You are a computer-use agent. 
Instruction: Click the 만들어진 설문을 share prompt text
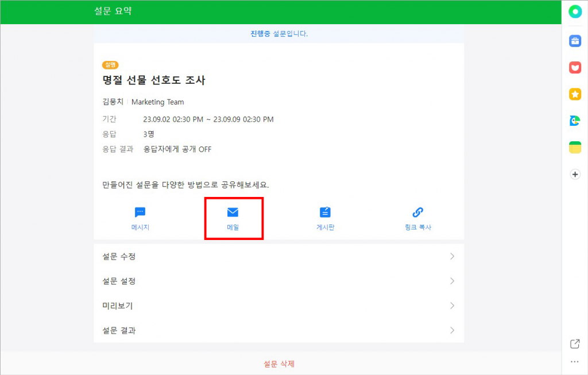click(185, 185)
